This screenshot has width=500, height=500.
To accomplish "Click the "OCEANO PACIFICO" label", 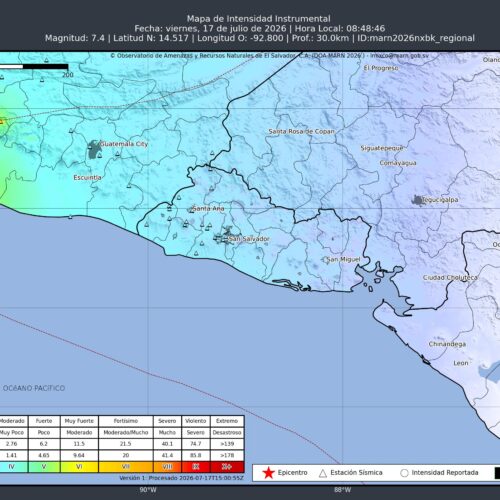I will tap(34, 388).
